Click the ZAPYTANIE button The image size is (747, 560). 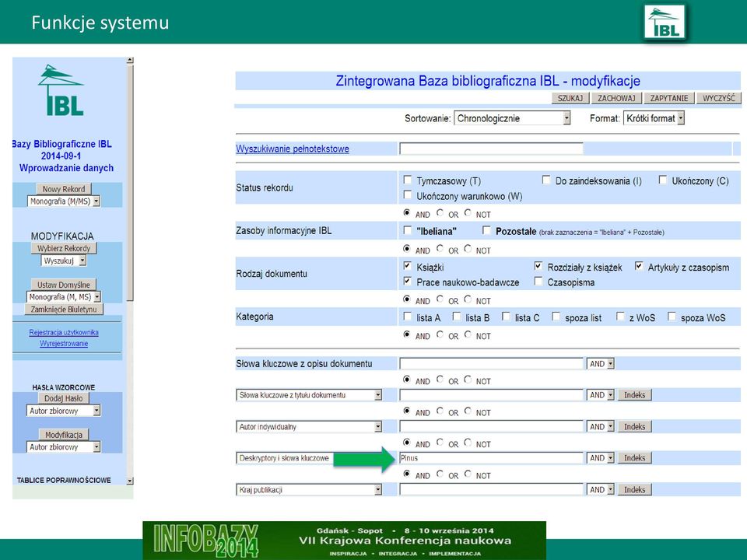point(669,98)
